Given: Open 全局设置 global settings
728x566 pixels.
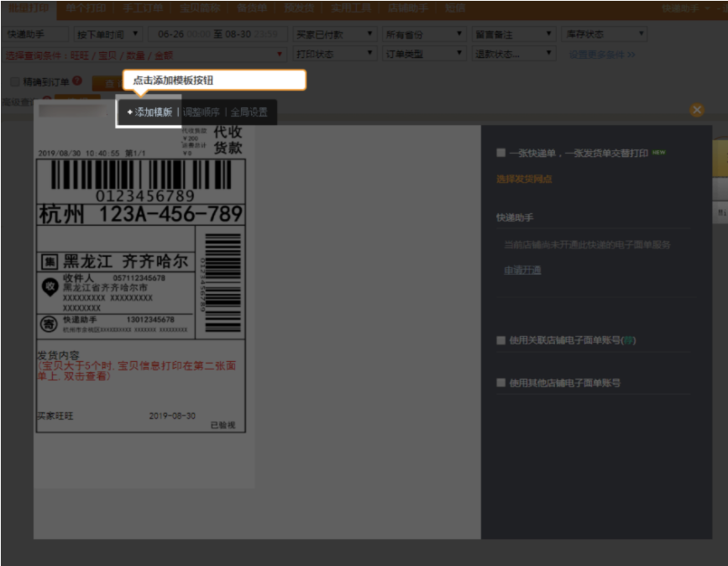Looking at the screenshot, I should click(x=249, y=113).
